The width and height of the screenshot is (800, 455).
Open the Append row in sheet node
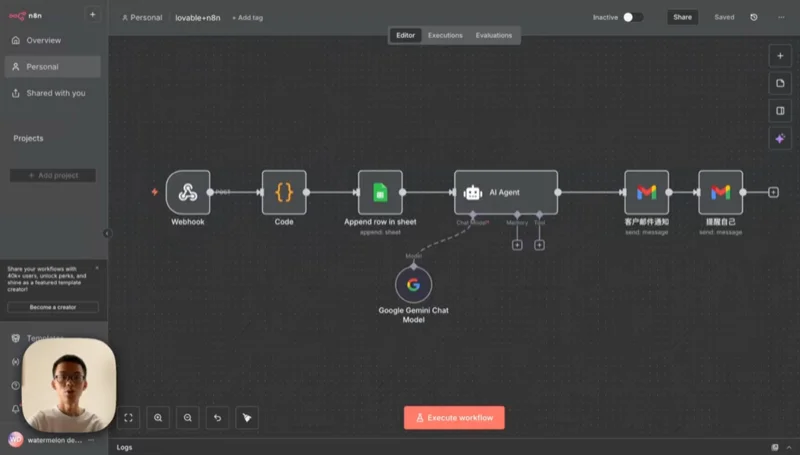click(380, 192)
